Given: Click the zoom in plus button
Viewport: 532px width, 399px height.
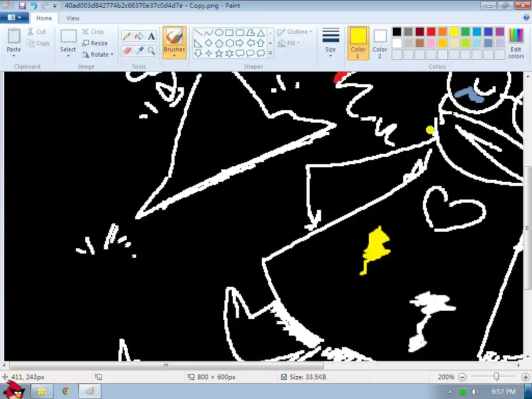Looking at the screenshot, I should tap(526, 377).
